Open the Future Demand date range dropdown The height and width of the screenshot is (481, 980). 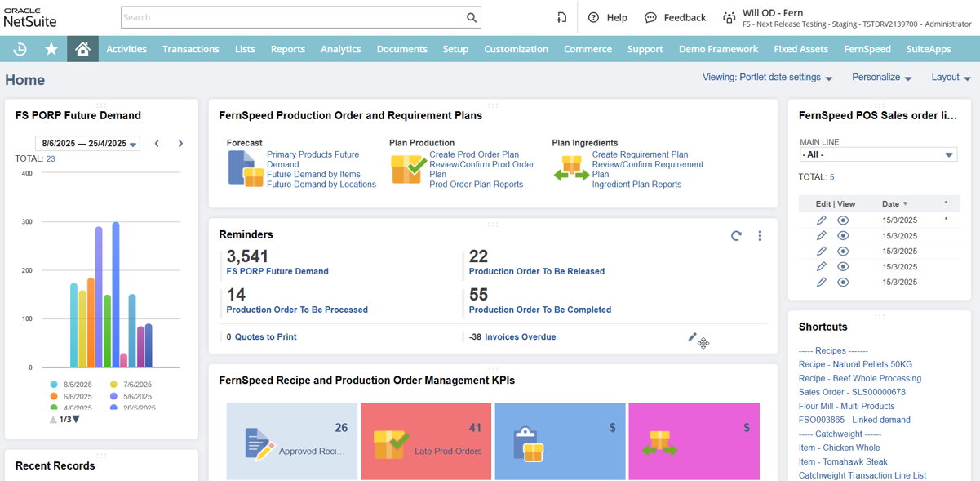click(x=88, y=144)
